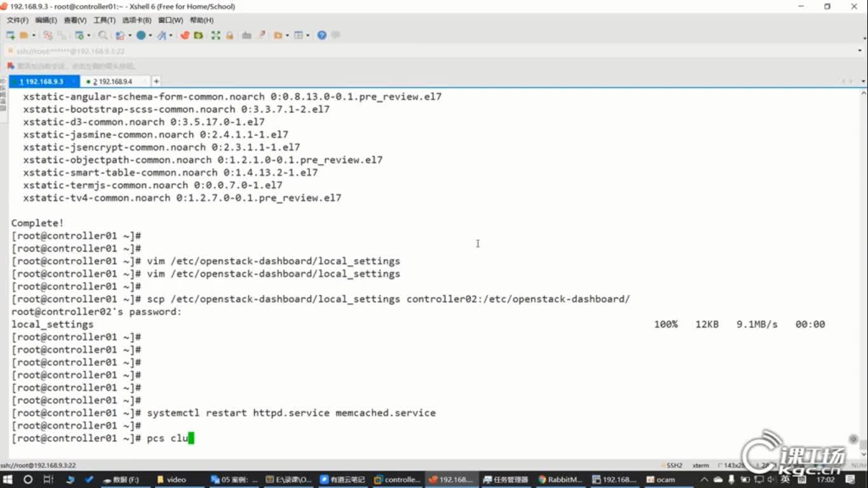Click the compose pane toolbar icon

[x=261, y=35]
